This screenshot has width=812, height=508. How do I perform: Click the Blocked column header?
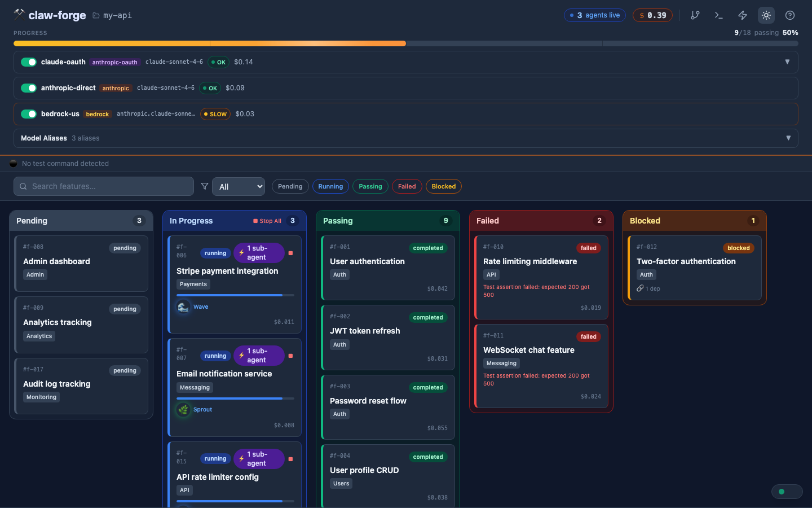pyautogui.click(x=695, y=221)
